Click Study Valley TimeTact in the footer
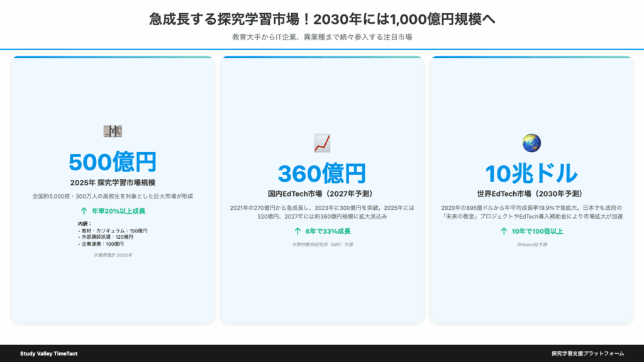 (49, 354)
